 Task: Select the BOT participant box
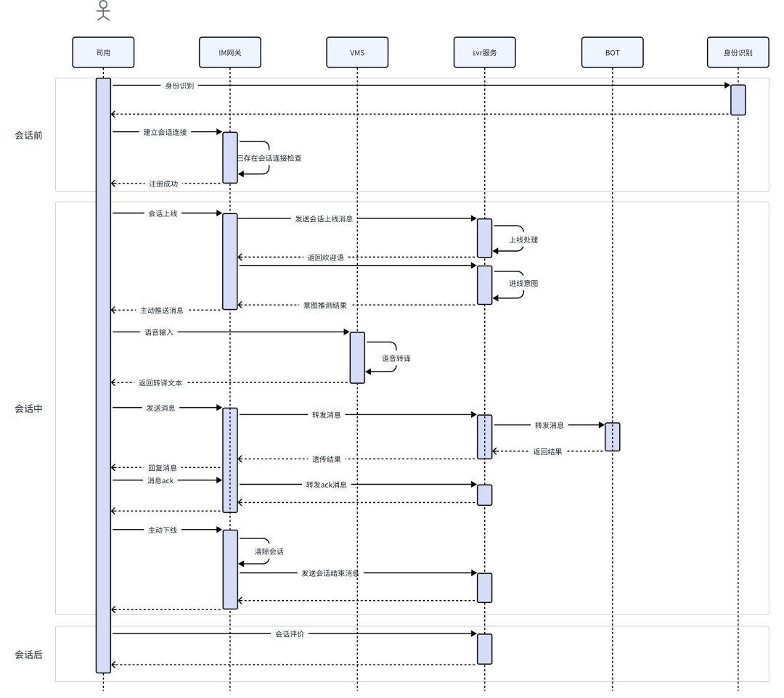tap(612, 52)
